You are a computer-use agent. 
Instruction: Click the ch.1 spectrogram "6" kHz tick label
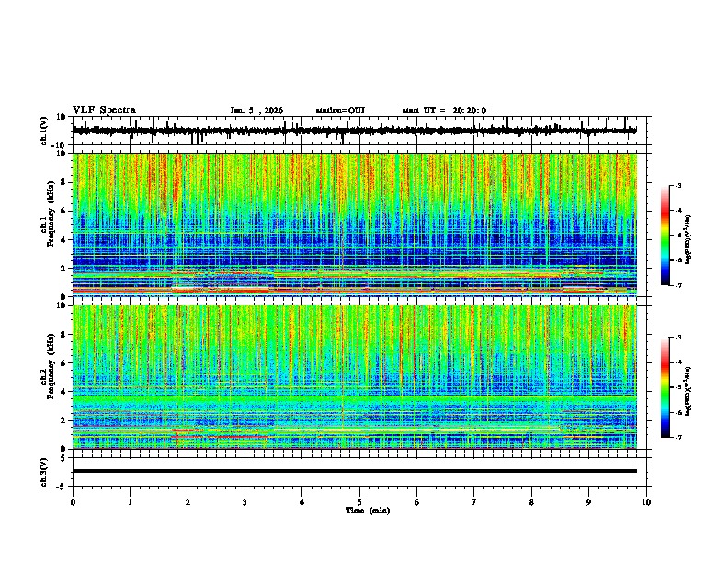point(64,211)
